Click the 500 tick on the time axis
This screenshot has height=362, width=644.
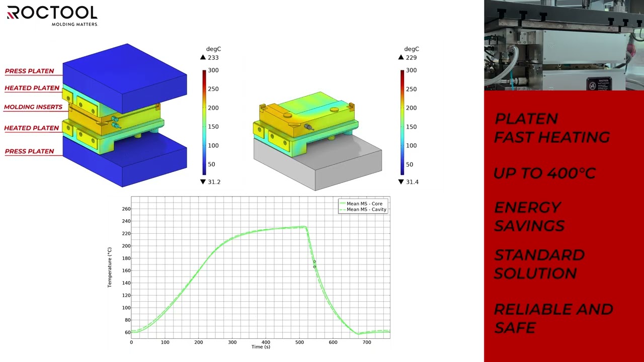(299, 342)
